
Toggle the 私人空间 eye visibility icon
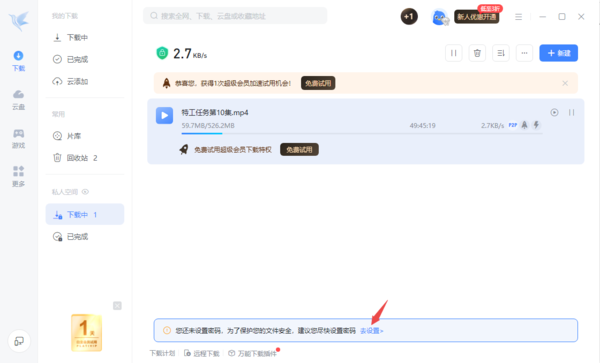click(85, 192)
